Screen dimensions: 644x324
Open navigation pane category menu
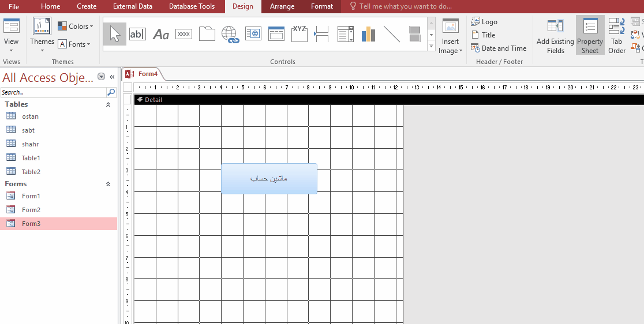(101, 77)
